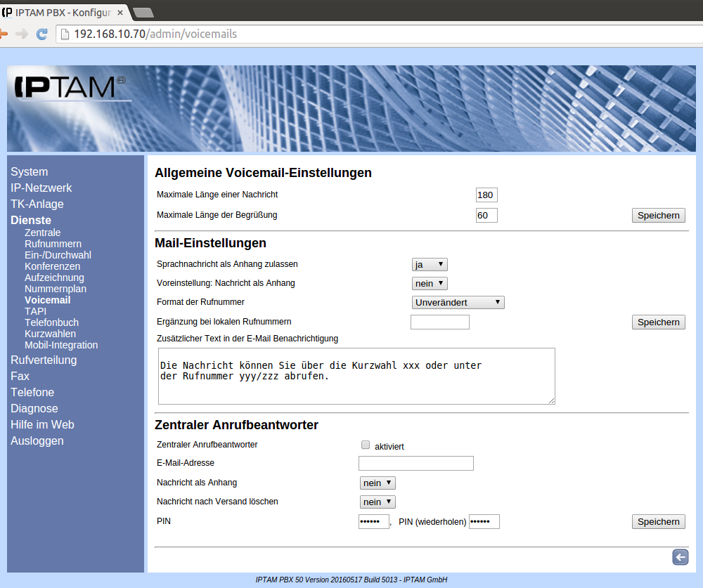The width and height of the screenshot is (703, 588).
Task: Open a new browser tab
Action: [x=143, y=12]
